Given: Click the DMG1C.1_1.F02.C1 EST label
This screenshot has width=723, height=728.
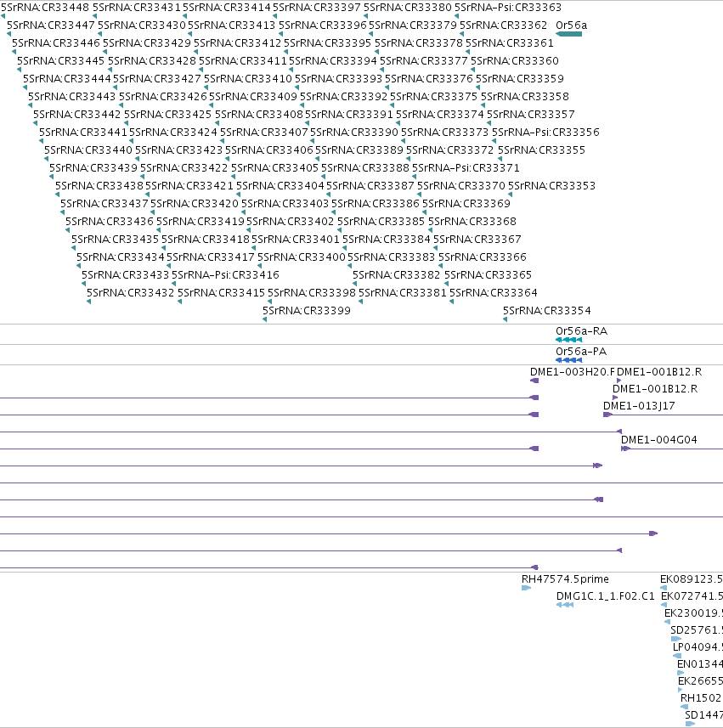Looking at the screenshot, I should coord(606,596).
